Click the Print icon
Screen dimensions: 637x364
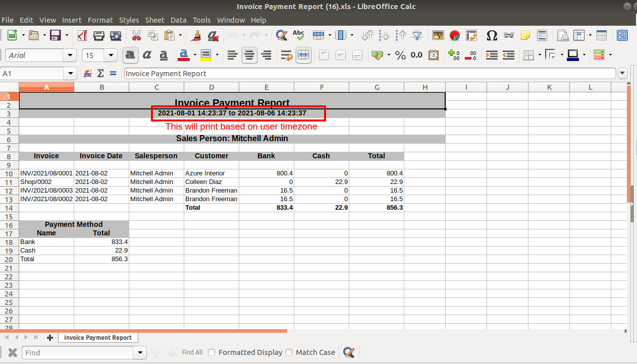[x=99, y=35]
